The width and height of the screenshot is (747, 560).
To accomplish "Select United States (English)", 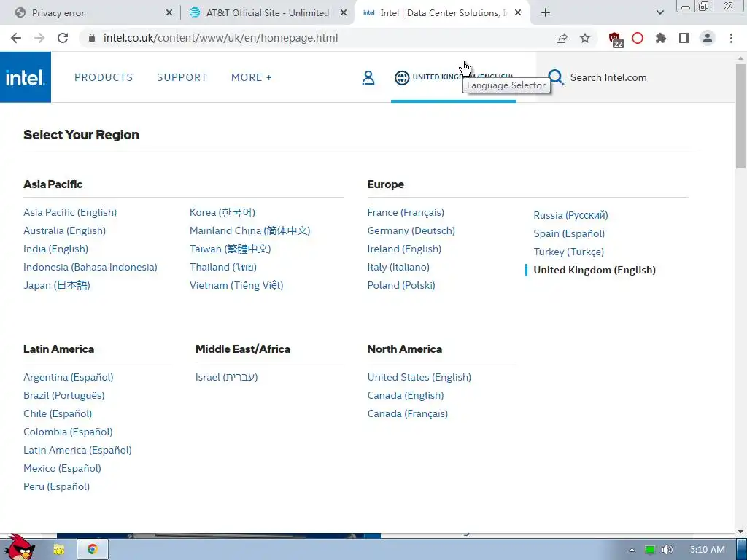I will (419, 377).
